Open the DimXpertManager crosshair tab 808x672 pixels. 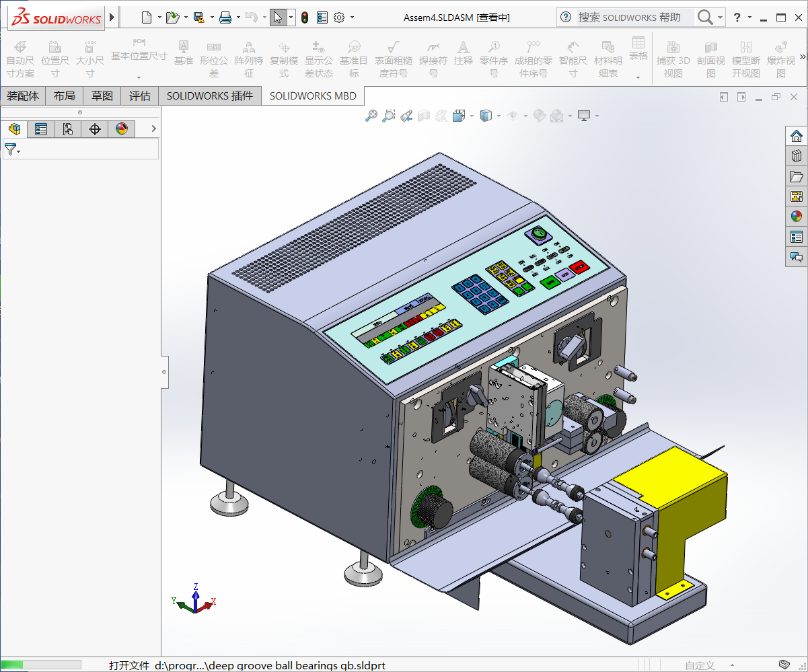click(94, 129)
